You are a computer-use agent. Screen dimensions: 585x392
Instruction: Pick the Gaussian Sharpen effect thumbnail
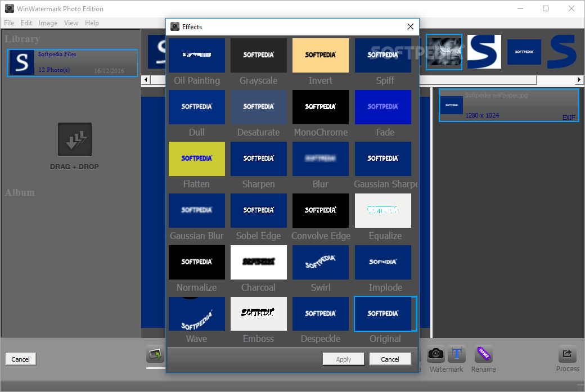pos(383,159)
